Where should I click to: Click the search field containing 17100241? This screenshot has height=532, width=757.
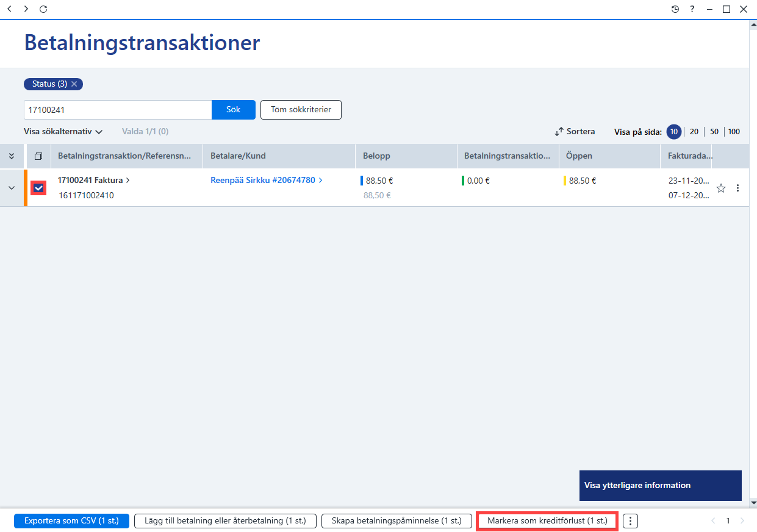click(118, 110)
